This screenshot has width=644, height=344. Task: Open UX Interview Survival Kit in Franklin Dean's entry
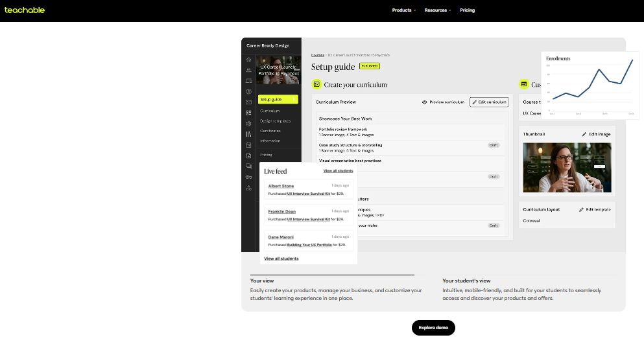click(x=309, y=219)
